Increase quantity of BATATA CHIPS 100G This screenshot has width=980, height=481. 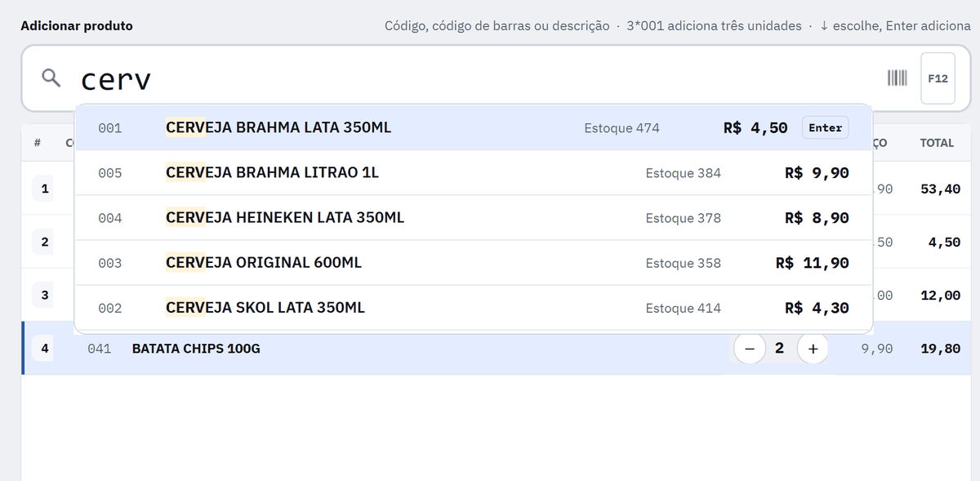(813, 349)
